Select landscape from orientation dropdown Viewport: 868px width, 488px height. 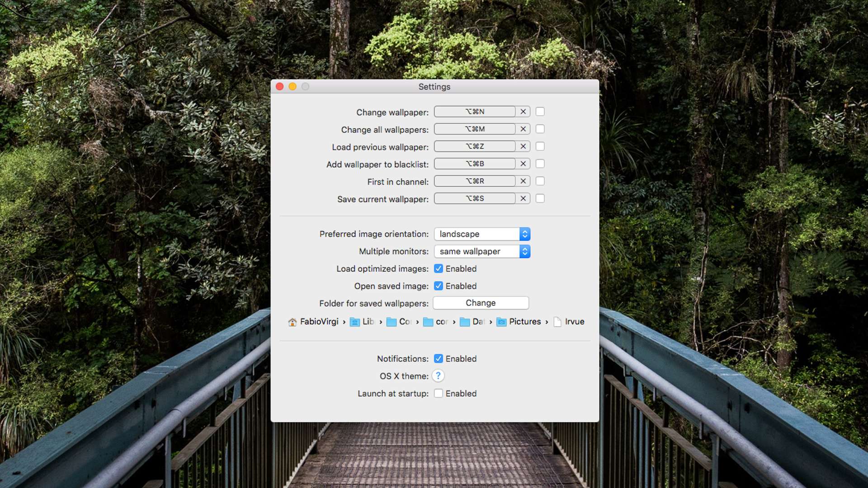pyautogui.click(x=481, y=234)
